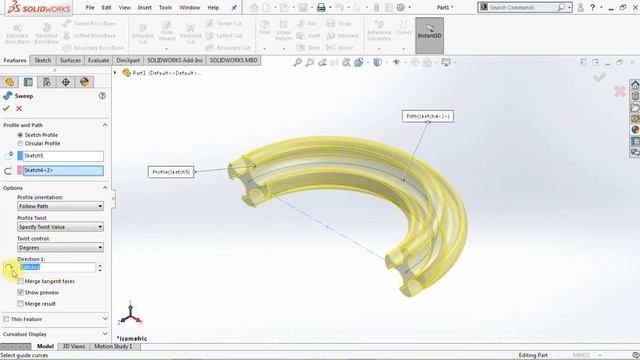This screenshot has width=640, height=360.
Task: Switch to the Surfaces tab
Action: 70,60
